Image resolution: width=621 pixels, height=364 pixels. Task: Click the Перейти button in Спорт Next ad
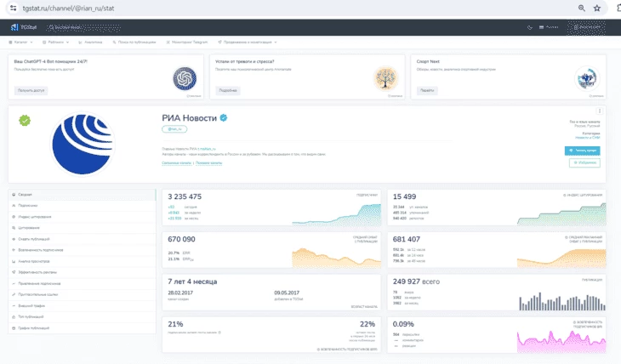coord(427,90)
